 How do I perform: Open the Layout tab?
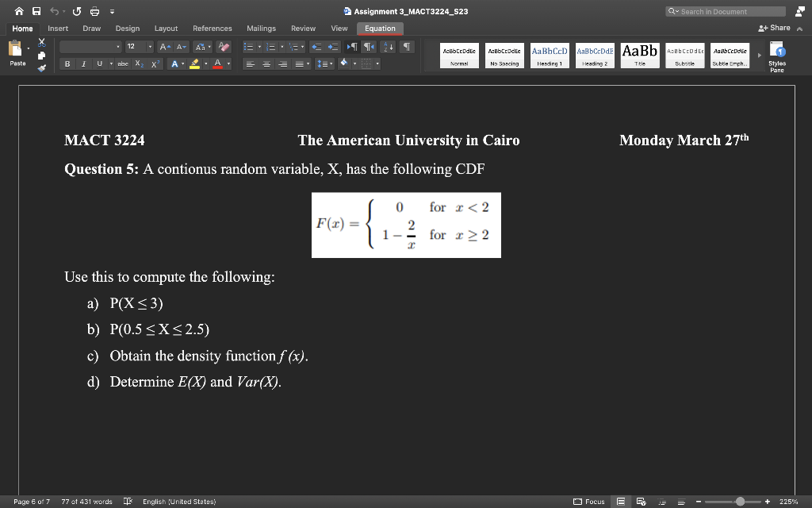pyautogui.click(x=166, y=29)
